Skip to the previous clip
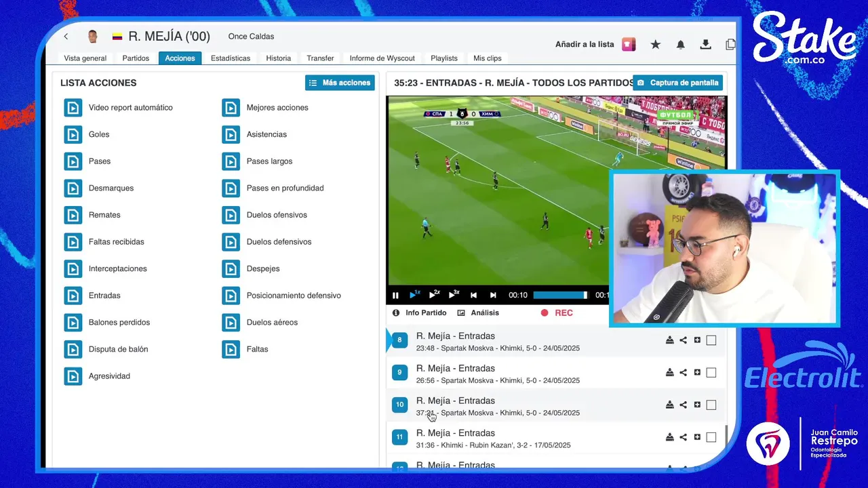Viewport: 868px width, 488px height. 473,295
